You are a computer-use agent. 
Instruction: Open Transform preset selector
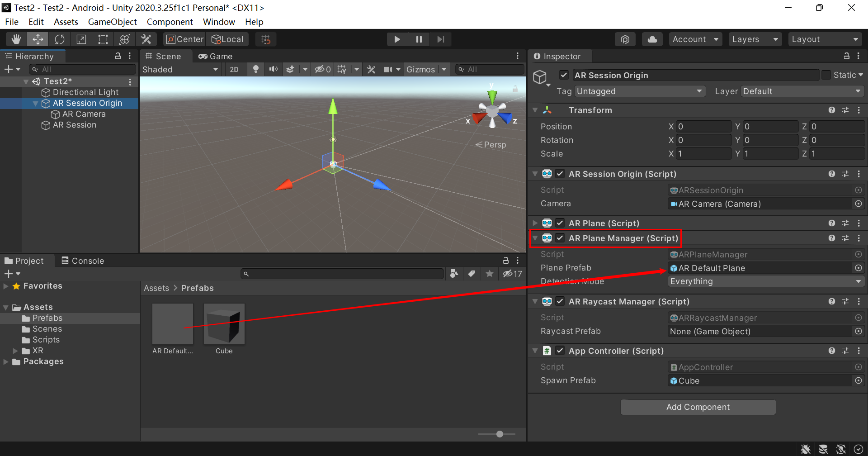[845, 110]
